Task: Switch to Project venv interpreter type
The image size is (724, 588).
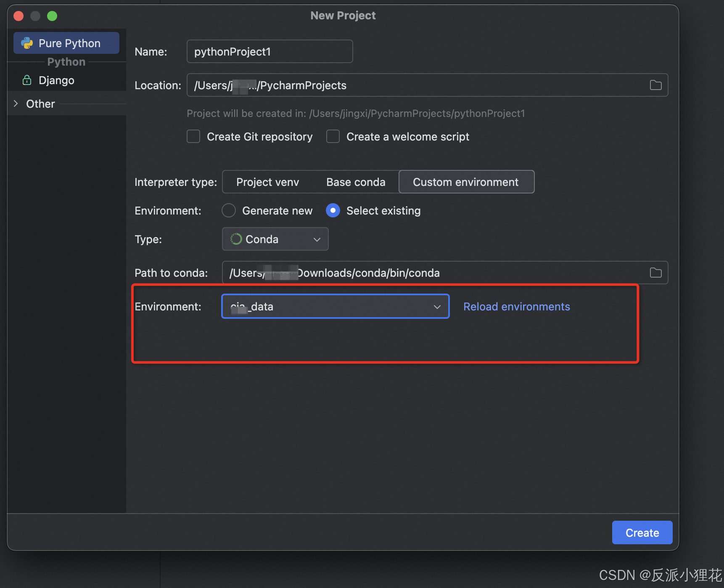Action: [x=267, y=182]
